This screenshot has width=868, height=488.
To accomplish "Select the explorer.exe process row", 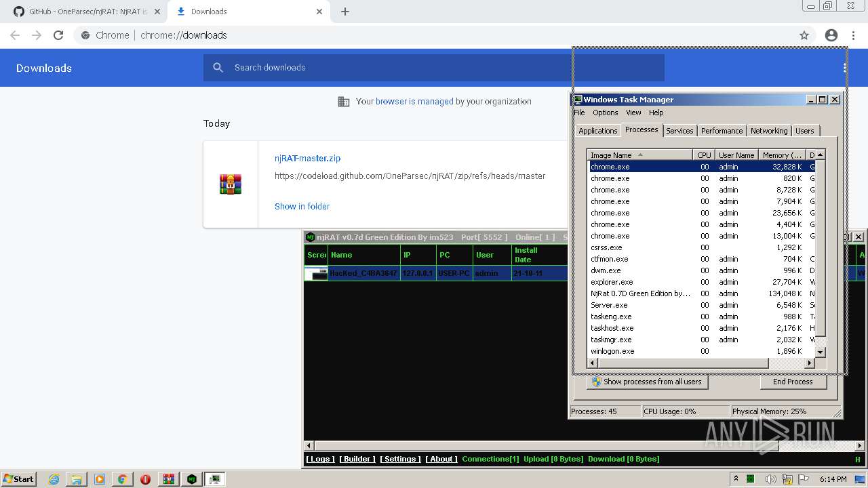I will (701, 282).
